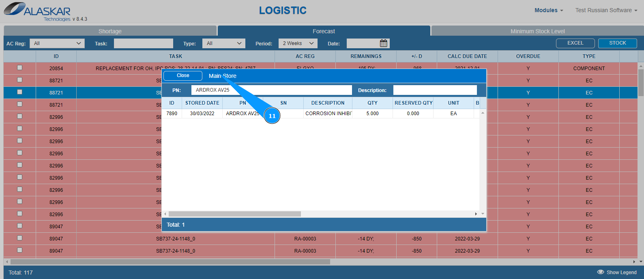Click the REMAININGS column header

(366, 56)
